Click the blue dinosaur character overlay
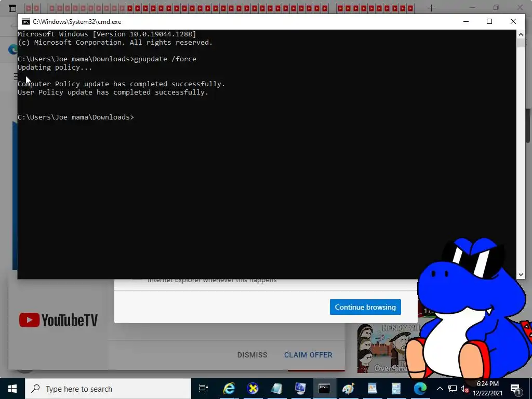Screen dimensions: 532x399 470,309
